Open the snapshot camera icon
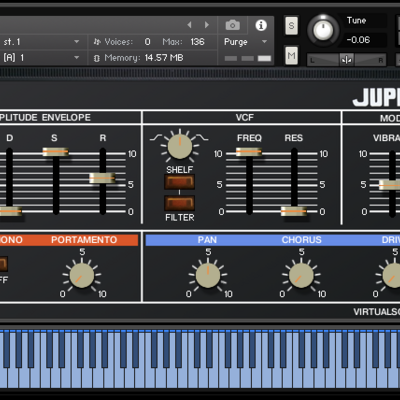400x400 pixels. click(x=233, y=25)
